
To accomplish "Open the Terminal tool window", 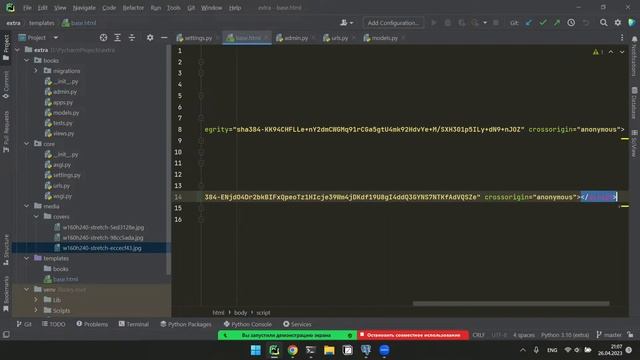I will [x=133, y=324].
